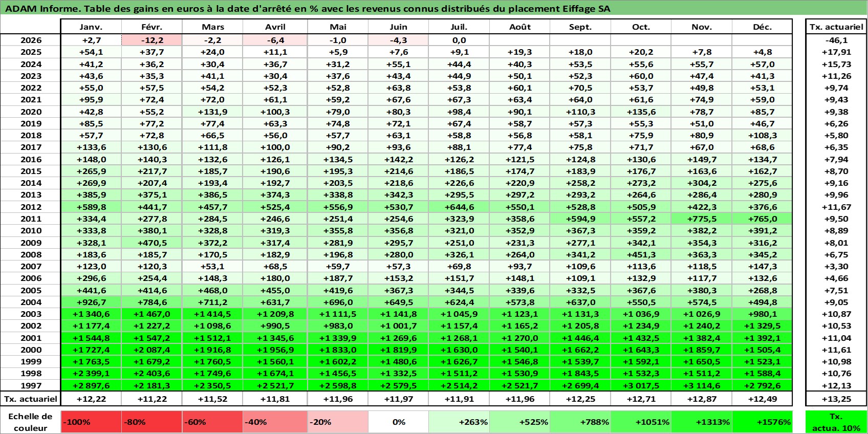Image resolution: width=868 pixels, height=434 pixels.
Task: Click the 2025 January cell +54,1
Action: tap(91, 52)
